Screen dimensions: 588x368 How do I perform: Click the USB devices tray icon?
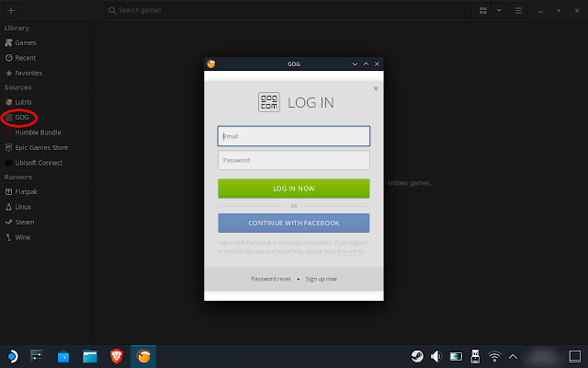click(x=475, y=356)
